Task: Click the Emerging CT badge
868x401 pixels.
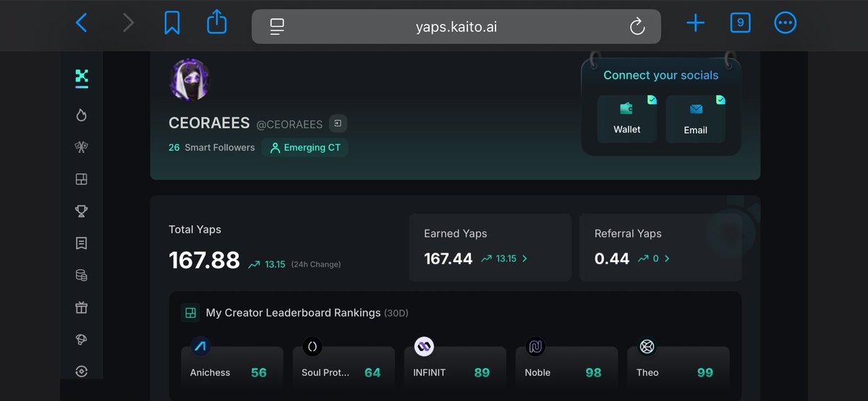Action: click(x=305, y=148)
